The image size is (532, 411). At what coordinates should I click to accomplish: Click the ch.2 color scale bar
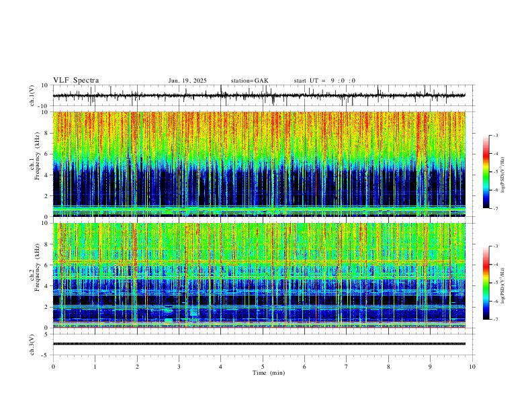point(486,283)
